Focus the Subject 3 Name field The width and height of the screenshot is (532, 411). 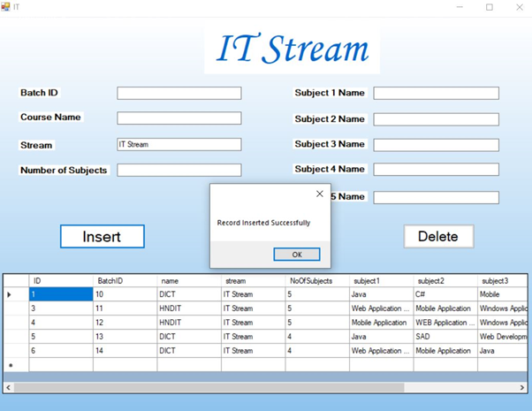436,145
